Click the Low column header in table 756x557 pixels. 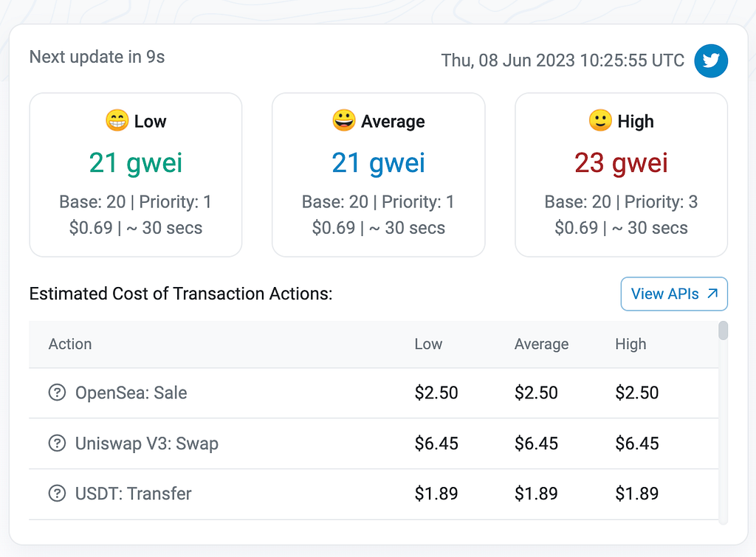(x=428, y=344)
